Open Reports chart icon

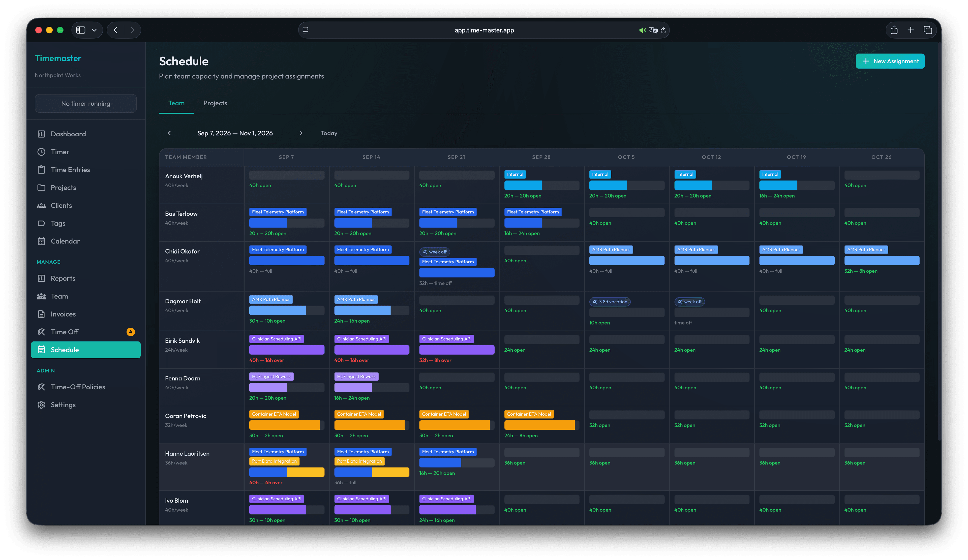click(x=42, y=278)
